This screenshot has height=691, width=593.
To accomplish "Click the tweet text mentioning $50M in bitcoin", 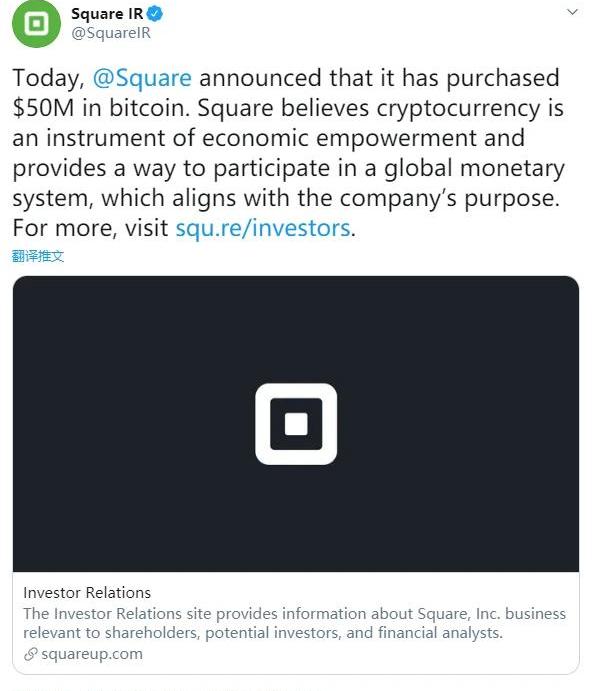I will tap(100, 108).
